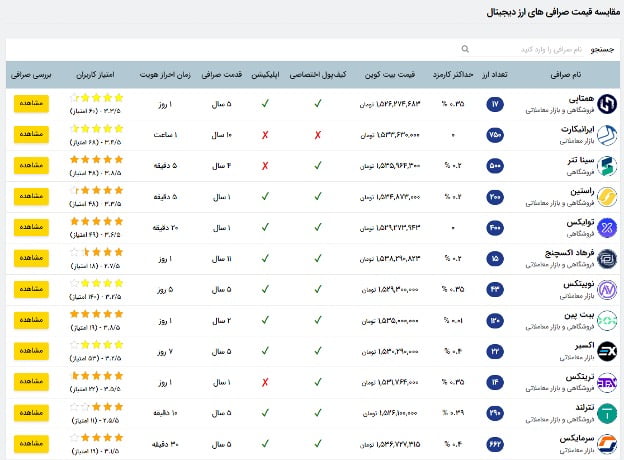View the سرمایکس exchange review

coord(31,444)
